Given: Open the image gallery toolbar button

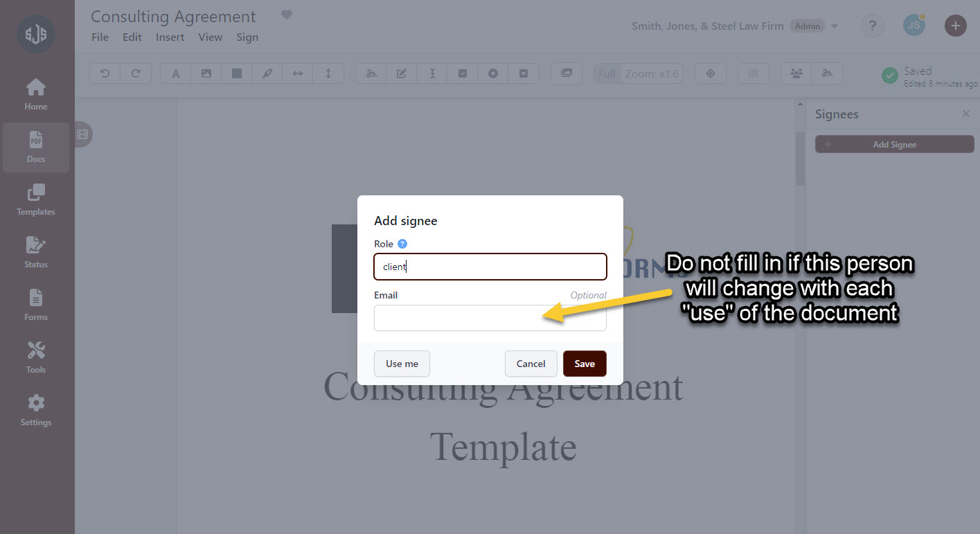Looking at the screenshot, I should click(x=567, y=73).
